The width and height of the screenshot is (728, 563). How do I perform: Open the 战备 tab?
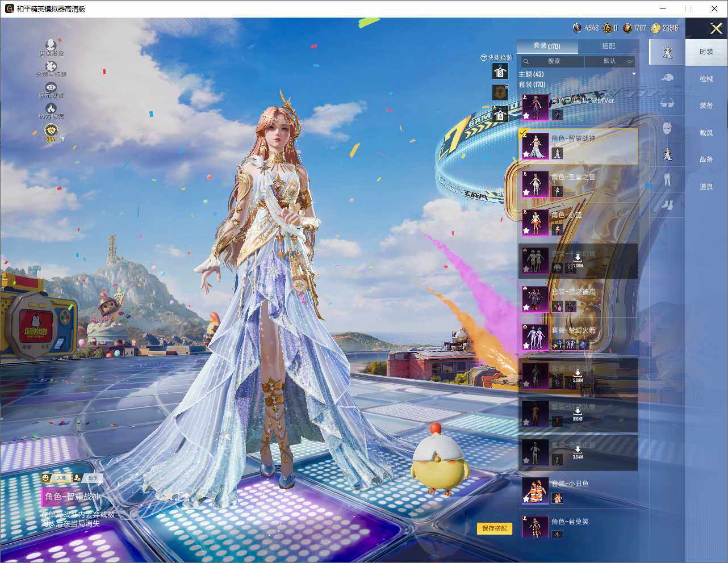point(706,159)
